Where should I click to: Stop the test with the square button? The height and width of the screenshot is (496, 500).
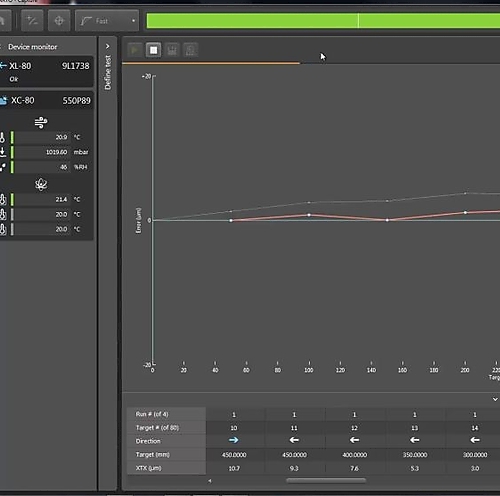[153, 50]
